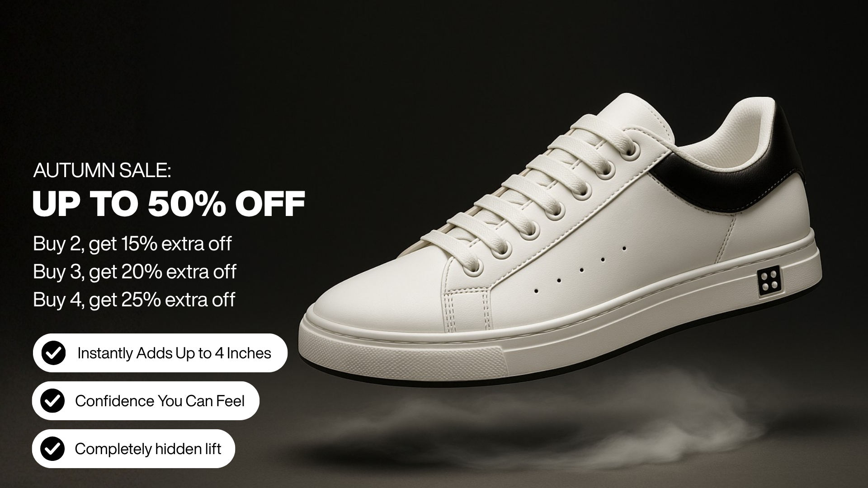Image resolution: width=868 pixels, height=488 pixels.
Task: Click Buy 2, get 15% extra off
Action: click(132, 244)
